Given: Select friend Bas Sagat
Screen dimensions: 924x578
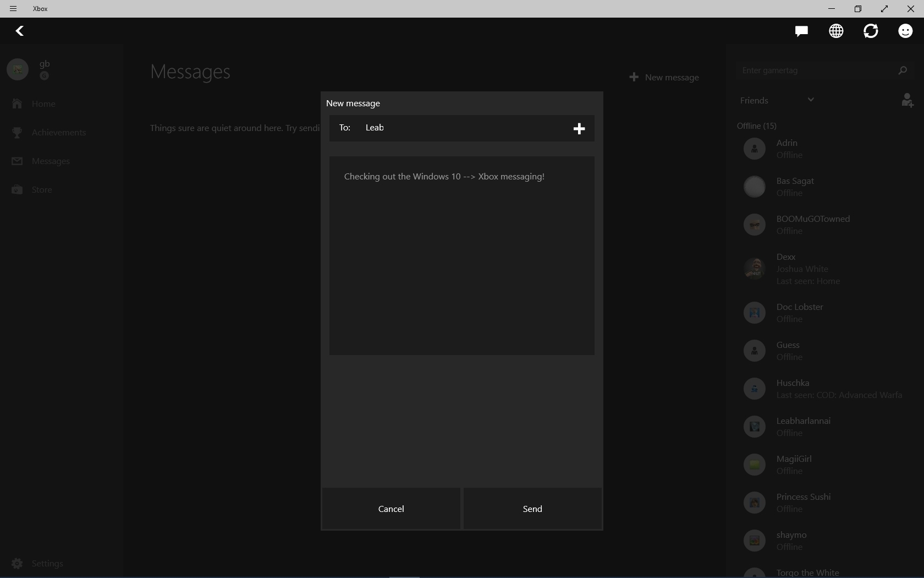Looking at the screenshot, I should pos(825,187).
